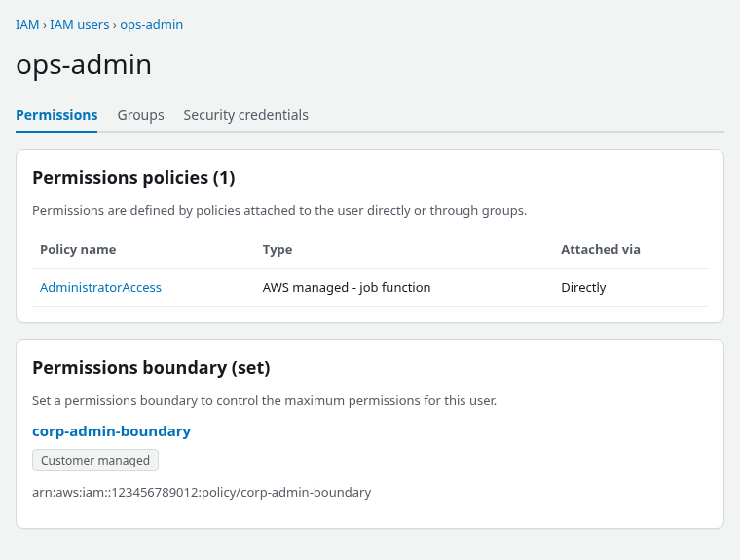Click the Customer managed badge

(95, 461)
